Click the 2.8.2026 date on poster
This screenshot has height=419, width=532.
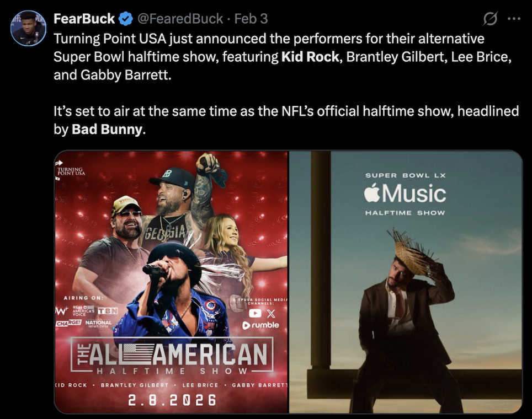click(x=172, y=400)
